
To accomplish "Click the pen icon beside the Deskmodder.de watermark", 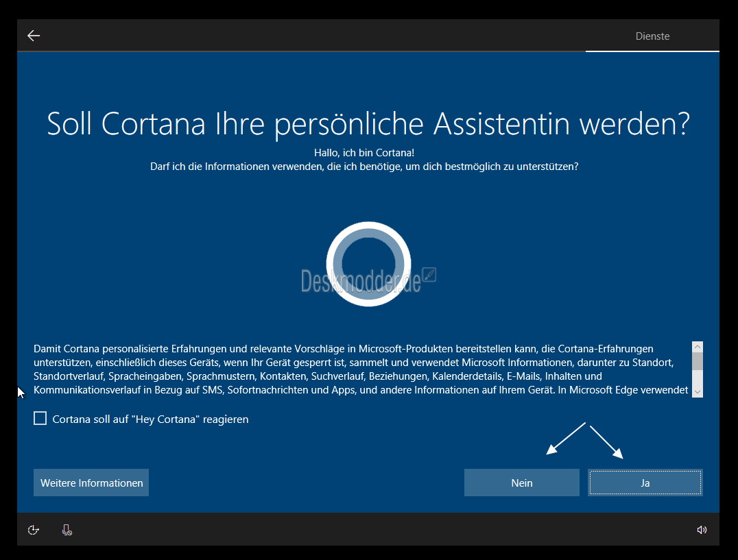I will tap(429, 275).
